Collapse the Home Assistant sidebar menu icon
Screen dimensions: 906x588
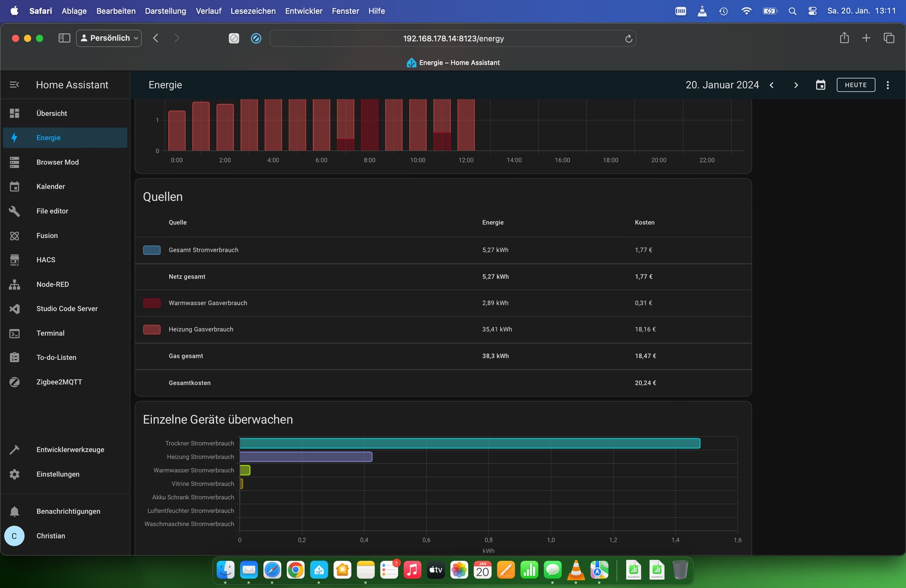pos(14,85)
